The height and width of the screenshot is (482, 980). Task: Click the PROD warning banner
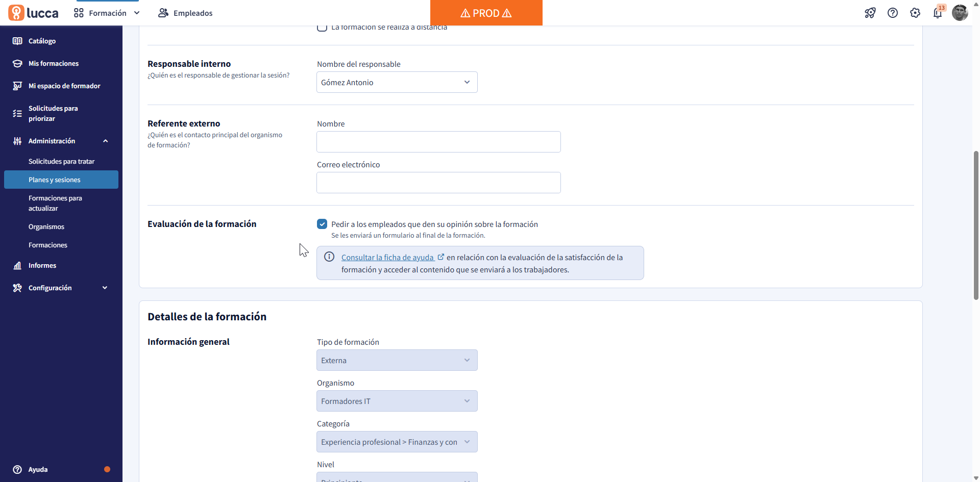(486, 13)
